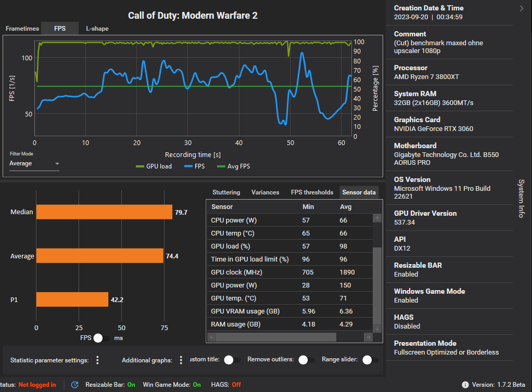Open the FPS thresholds tab
The height and width of the screenshot is (392, 532).
(312, 192)
